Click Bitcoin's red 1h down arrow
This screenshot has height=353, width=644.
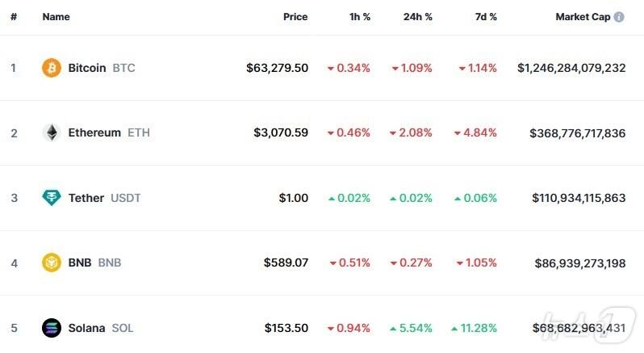pyautogui.click(x=330, y=69)
